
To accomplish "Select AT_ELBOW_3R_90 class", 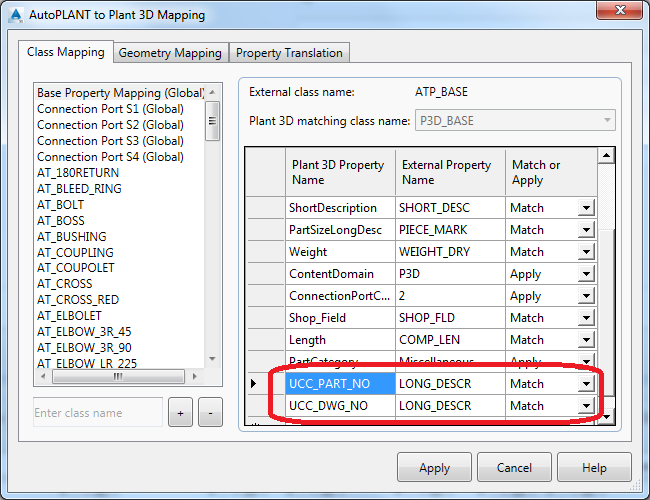I will pyautogui.click(x=84, y=348).
